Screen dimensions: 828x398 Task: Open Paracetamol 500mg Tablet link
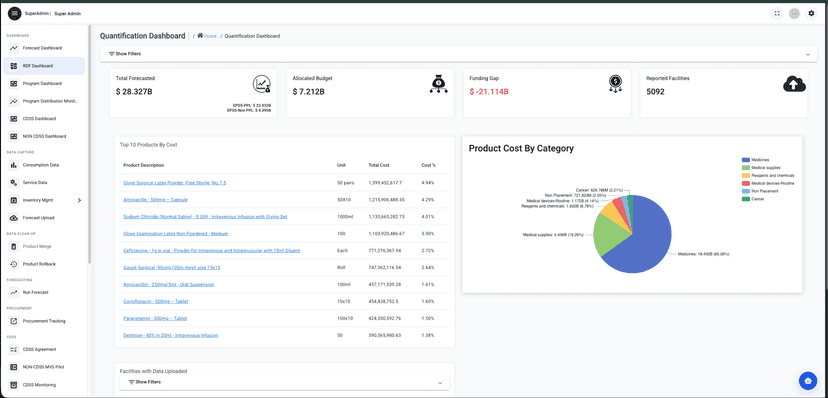click(155, 318)
